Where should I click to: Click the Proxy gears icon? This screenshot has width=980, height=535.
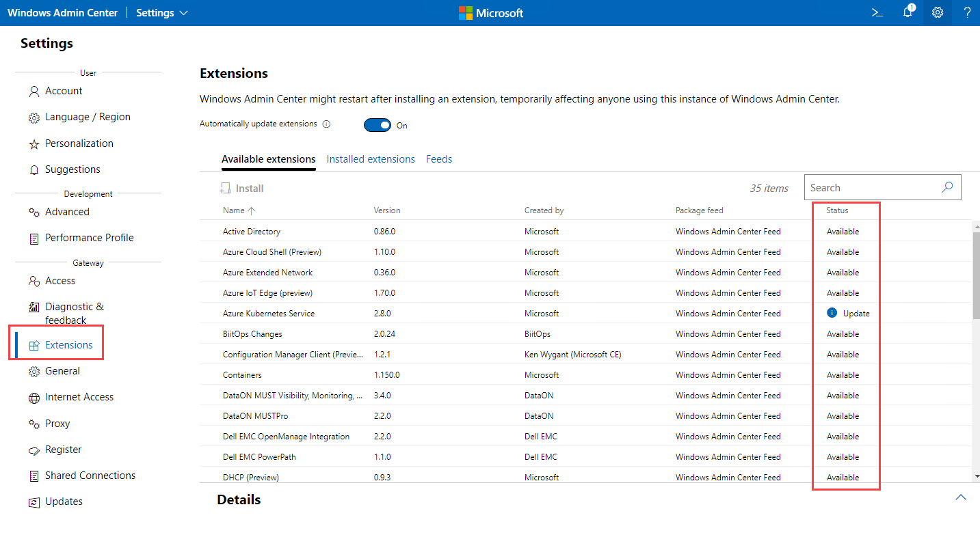pos(34,424)
